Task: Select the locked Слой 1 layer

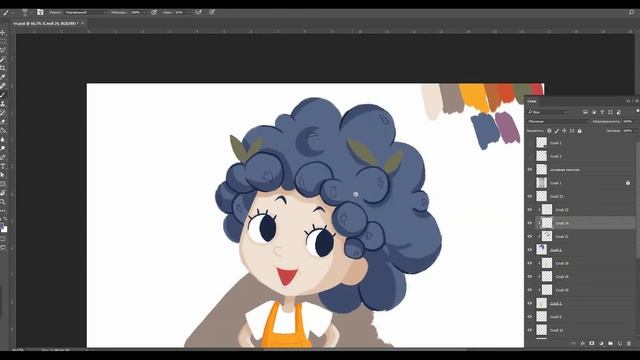Action: [x=580, y=183]
